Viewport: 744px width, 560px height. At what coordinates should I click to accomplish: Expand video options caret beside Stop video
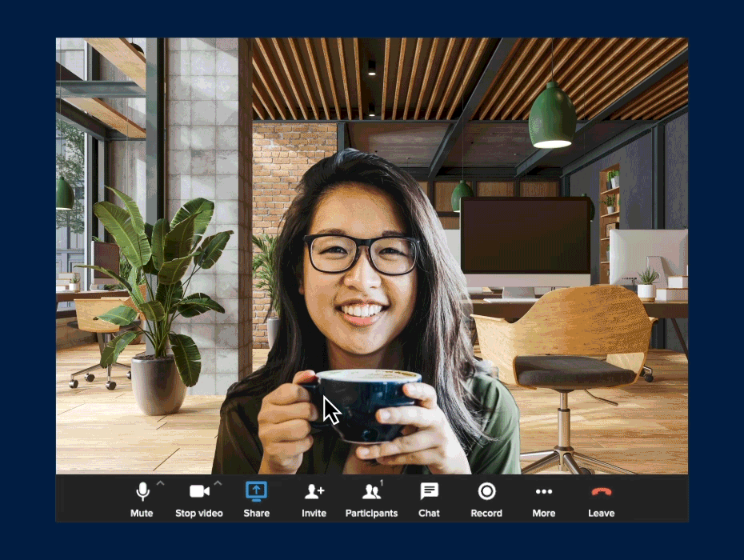click(218, 484)
